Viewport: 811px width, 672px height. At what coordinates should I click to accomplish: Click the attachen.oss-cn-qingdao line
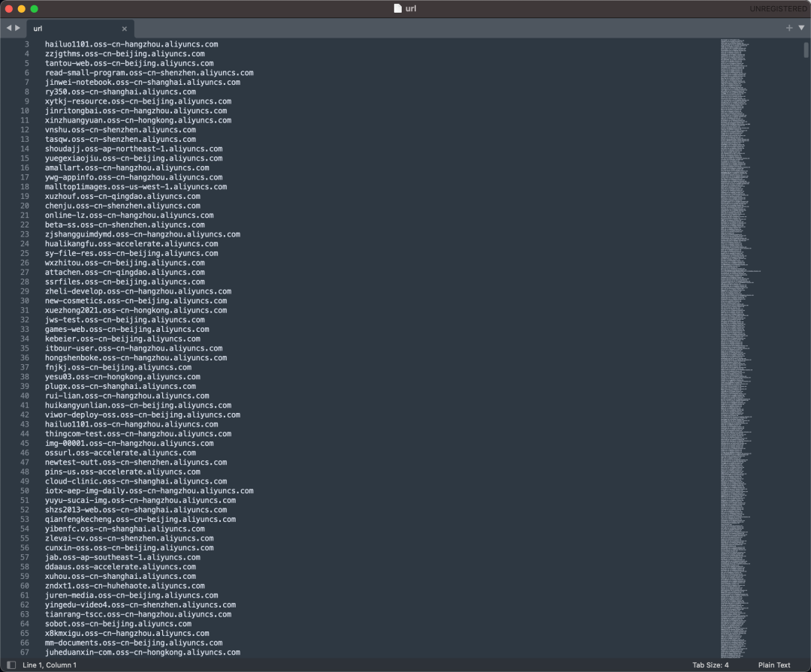[x=125, y=272]
